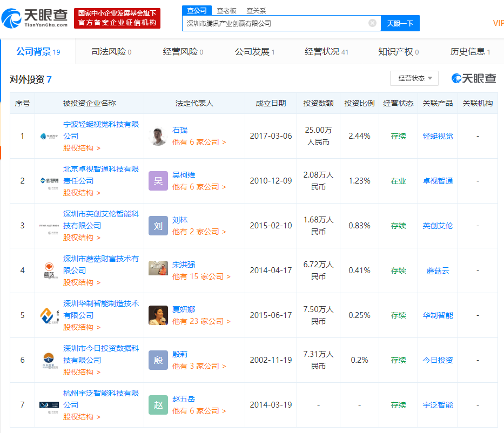The width and height of the screenshot is (504, 433).
Task: Show 殷莉's other 3 companies
Action: [x=199, y=366]
